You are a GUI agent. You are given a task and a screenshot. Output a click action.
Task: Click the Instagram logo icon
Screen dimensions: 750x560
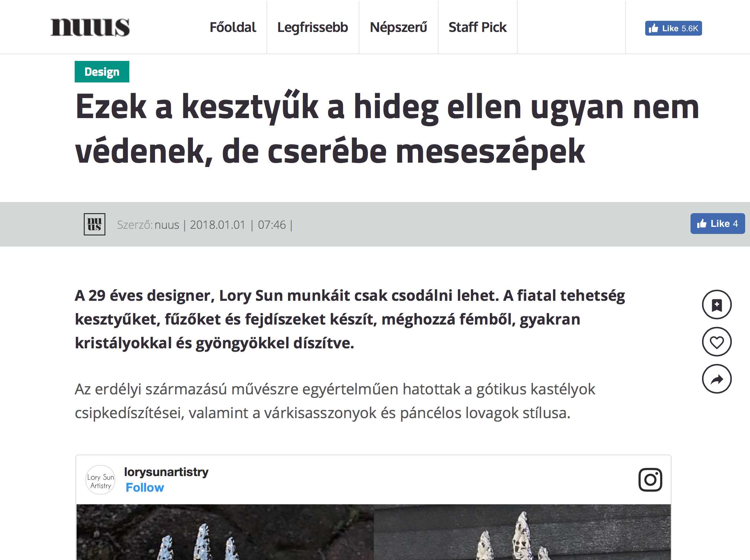point(650,480)
